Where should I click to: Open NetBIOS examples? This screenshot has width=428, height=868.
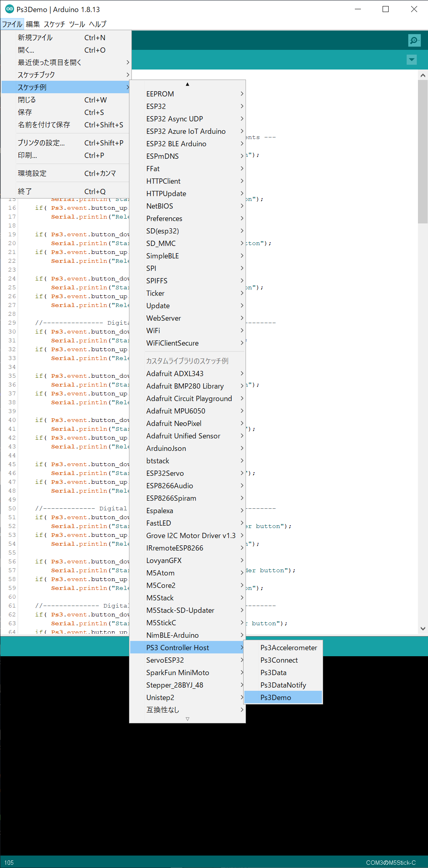(x=187, y=206)
